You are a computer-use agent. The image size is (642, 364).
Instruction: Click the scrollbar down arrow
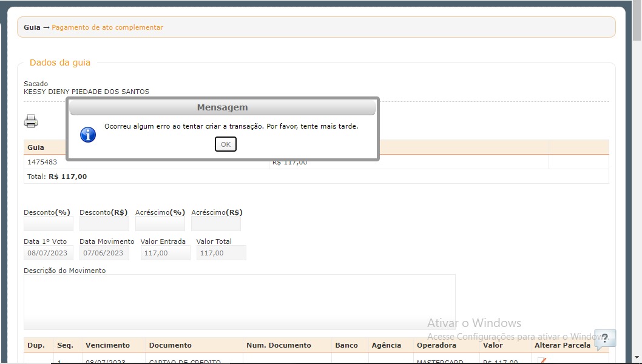coord(637,357)
